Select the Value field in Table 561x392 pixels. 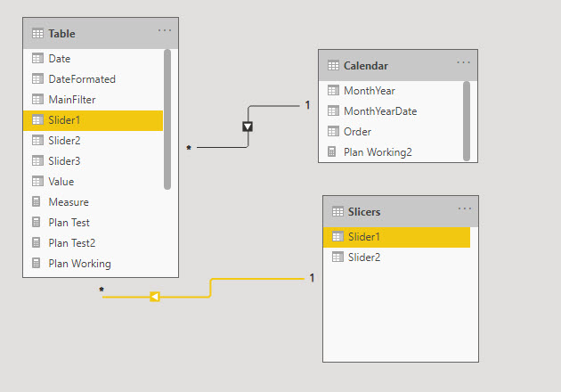pyautogui.click(x=93, y=181)
